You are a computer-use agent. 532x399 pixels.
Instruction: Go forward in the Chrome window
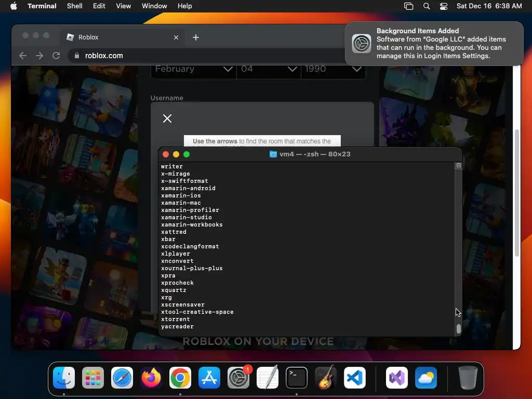point(39,56)
